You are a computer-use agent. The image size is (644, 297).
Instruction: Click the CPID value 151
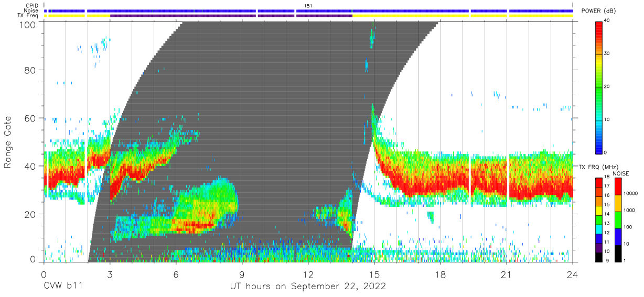click(308, 6)
